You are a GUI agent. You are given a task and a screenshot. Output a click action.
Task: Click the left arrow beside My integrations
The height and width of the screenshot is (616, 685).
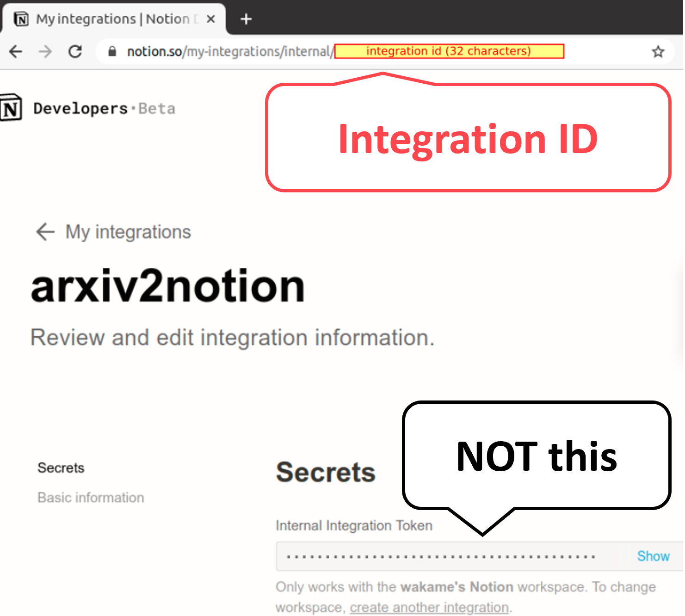45,232
